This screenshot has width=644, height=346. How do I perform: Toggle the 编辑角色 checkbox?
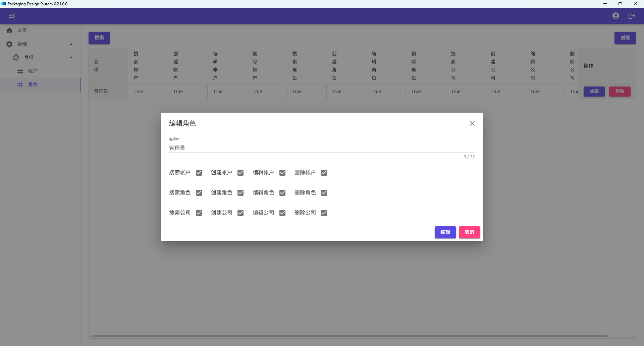point(282,193)
